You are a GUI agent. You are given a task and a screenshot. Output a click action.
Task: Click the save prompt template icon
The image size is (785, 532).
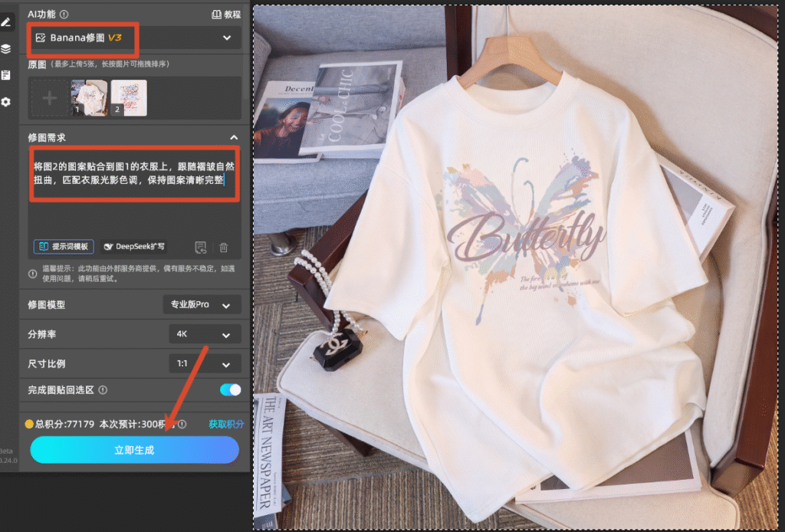pos(200,247)
